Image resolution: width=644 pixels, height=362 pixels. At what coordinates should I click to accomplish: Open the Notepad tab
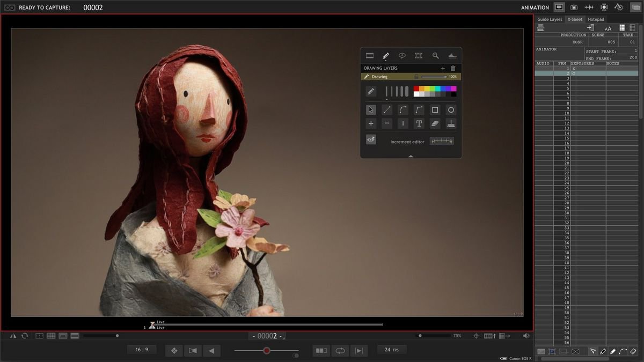click(x=596, y=19)
